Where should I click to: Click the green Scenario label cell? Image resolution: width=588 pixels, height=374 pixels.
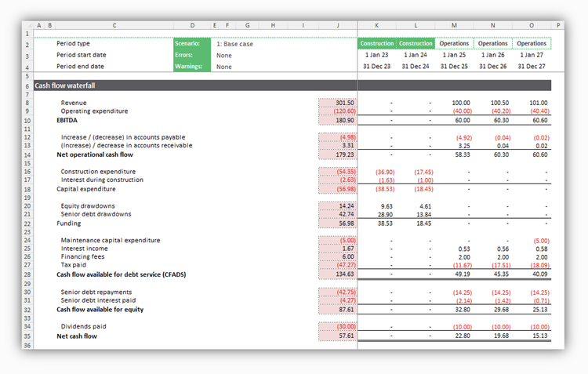click(x=192, y=43)
